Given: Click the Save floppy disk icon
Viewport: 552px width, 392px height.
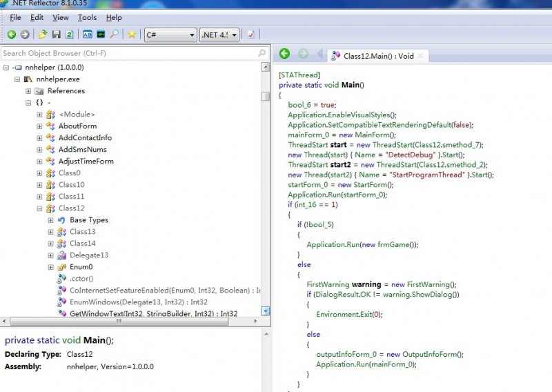Looking at the screenshot, I should [x=57, y=35].
